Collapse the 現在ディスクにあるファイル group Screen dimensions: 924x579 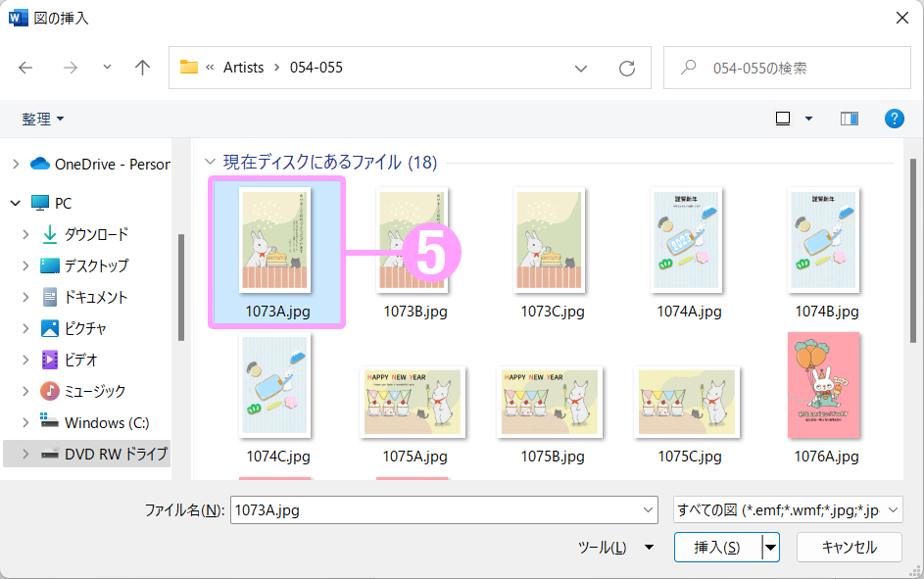point(209,162)
